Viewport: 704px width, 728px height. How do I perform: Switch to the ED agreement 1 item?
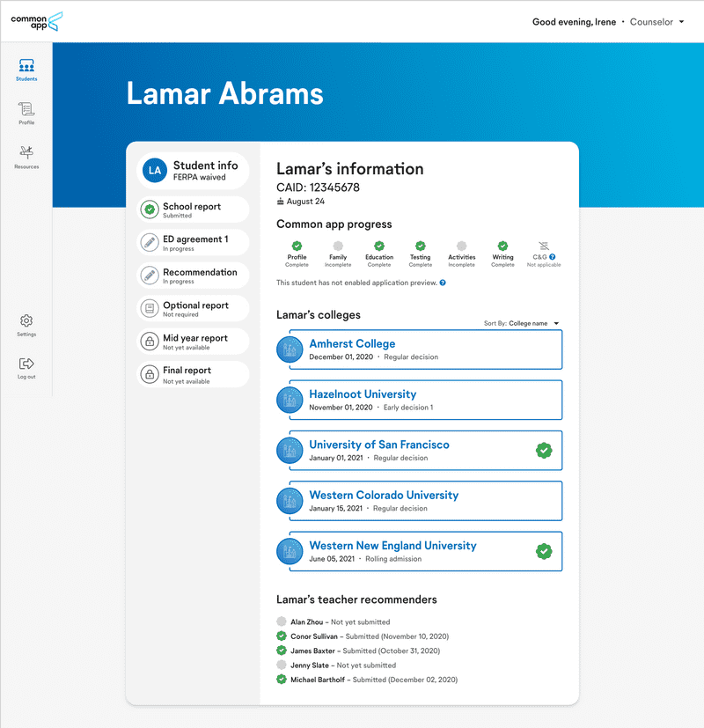click(x=193, y=241)
